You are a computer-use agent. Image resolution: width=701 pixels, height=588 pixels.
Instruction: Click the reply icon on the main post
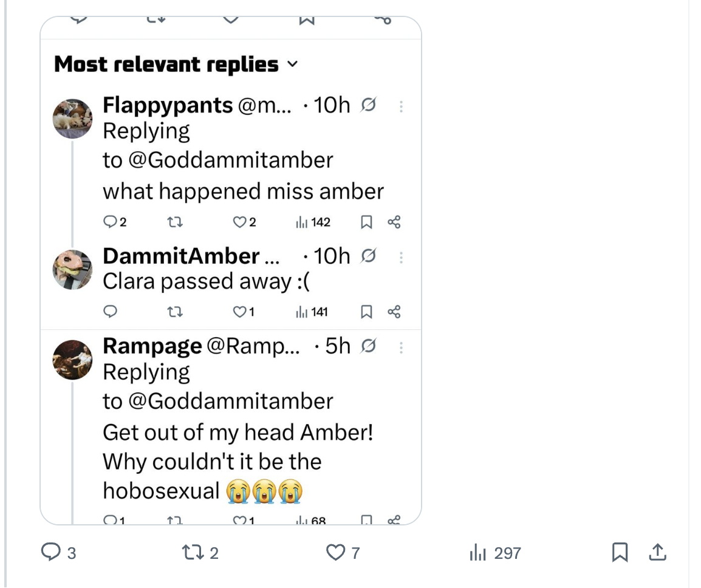pos(50,552)
